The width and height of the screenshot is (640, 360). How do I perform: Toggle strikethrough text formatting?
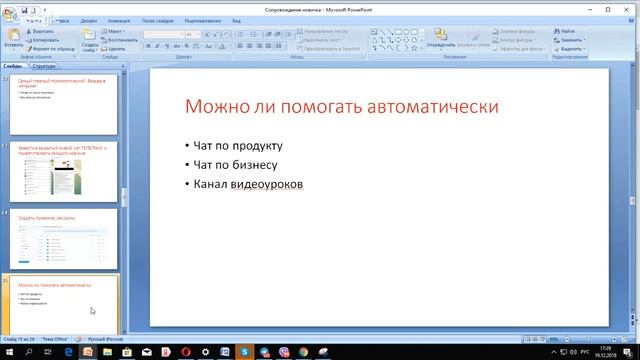pos(177,46)
